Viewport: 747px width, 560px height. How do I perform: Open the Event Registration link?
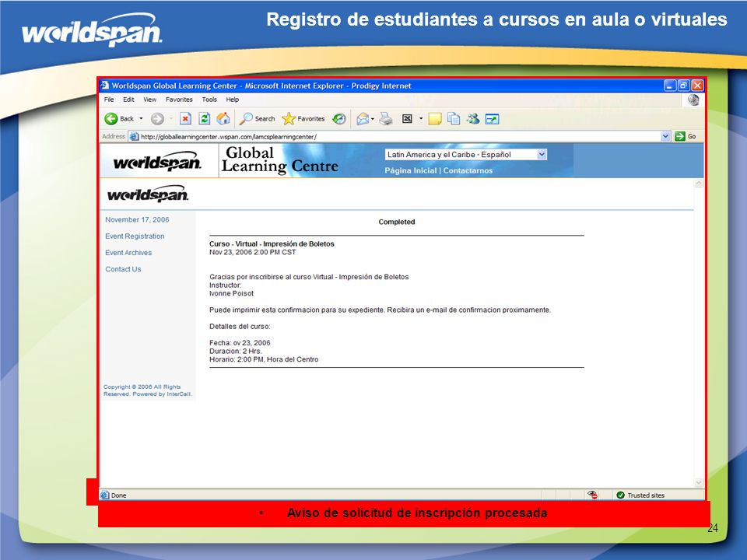pos(135,236)
